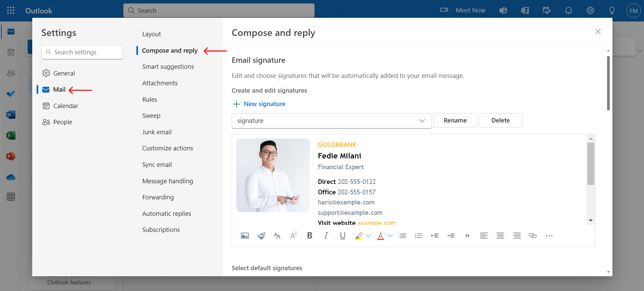Apply the yellow highlight color
This screenshot has height=291, width=644.
click(359, 236)
